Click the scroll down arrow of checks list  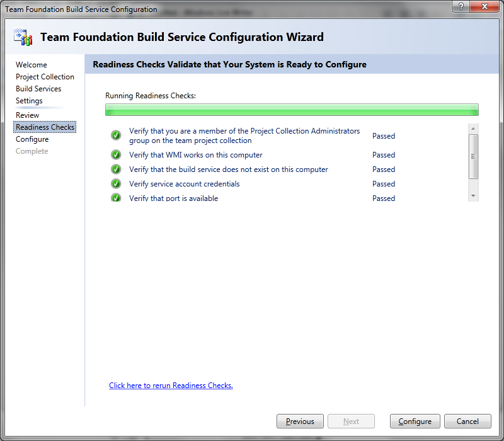pos(473,196)
